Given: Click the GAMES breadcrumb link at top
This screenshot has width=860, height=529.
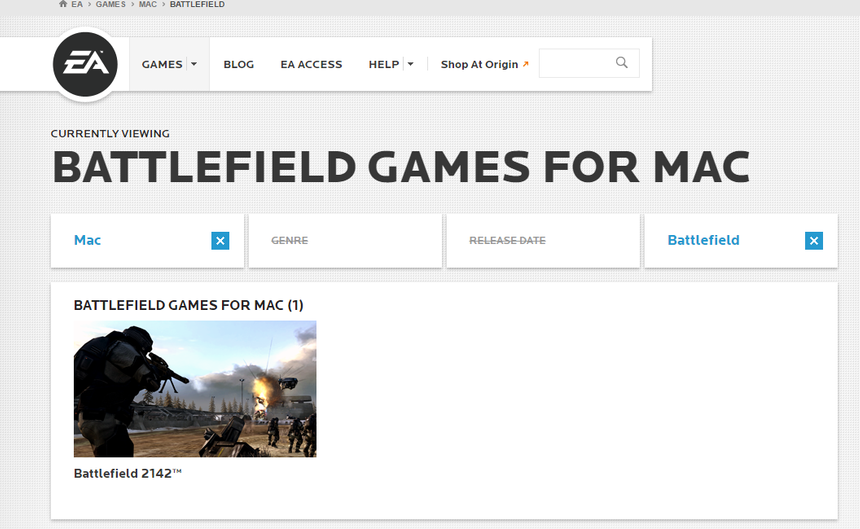Looking at the screenshot, I should coord(110,5).
